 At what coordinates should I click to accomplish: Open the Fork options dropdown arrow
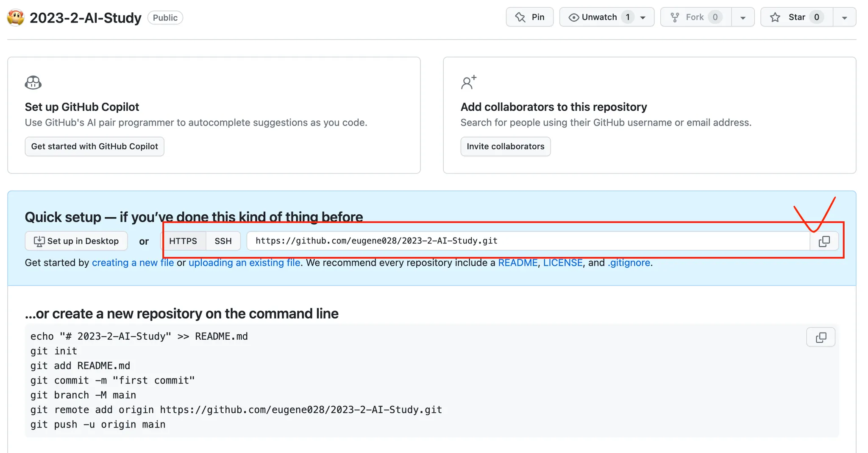tap(743, 17)
